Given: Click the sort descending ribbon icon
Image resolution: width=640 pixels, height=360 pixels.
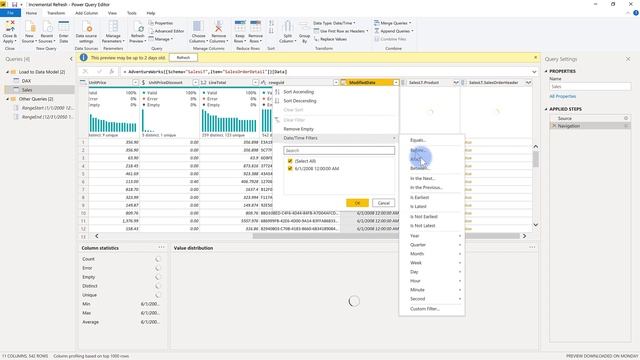Looking at the screenshot, I should 271,31.
